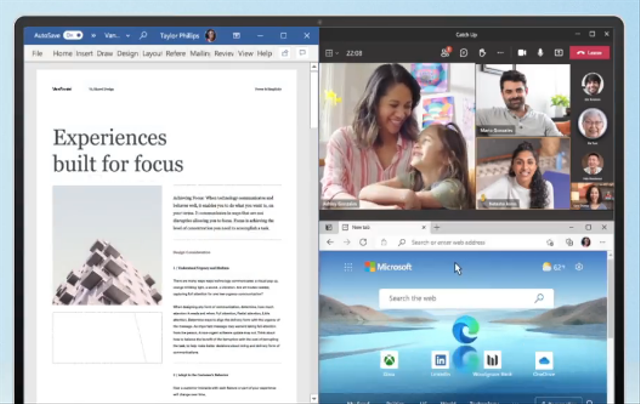Mute the microphone in Teams meeting
640x404 pixels.
click(x=540, y=53)
